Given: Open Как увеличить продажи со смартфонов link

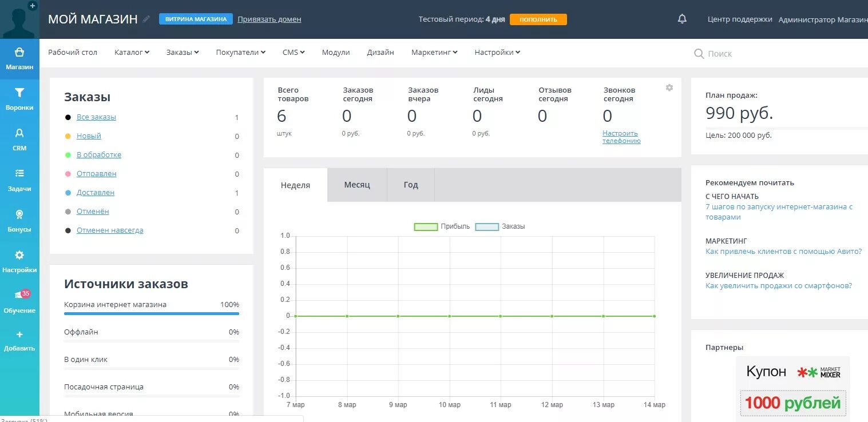Looking at the screenshot, I should 779,285.
